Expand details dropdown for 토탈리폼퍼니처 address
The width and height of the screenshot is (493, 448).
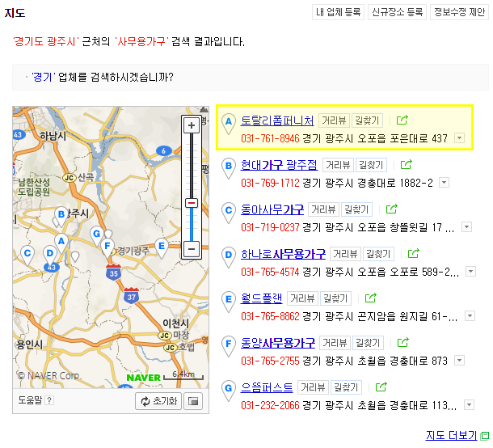tap(460, 138)
